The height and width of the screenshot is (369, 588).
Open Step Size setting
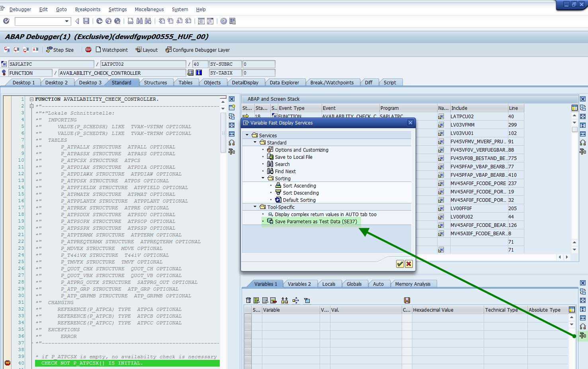60,50
